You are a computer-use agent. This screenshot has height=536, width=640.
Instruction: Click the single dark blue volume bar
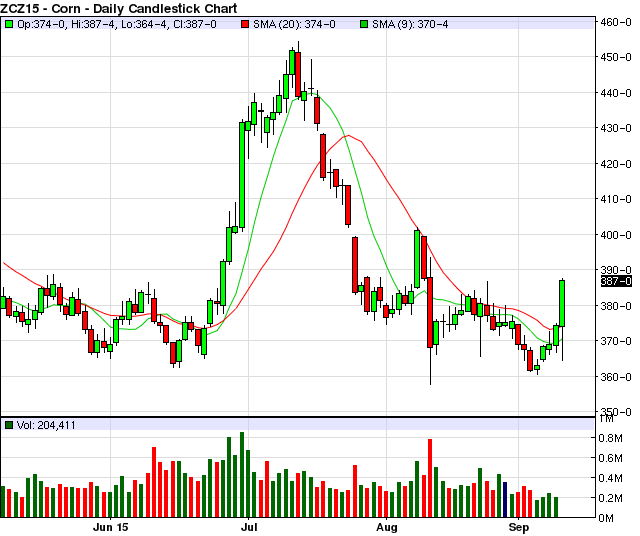(x=505, y=500)
